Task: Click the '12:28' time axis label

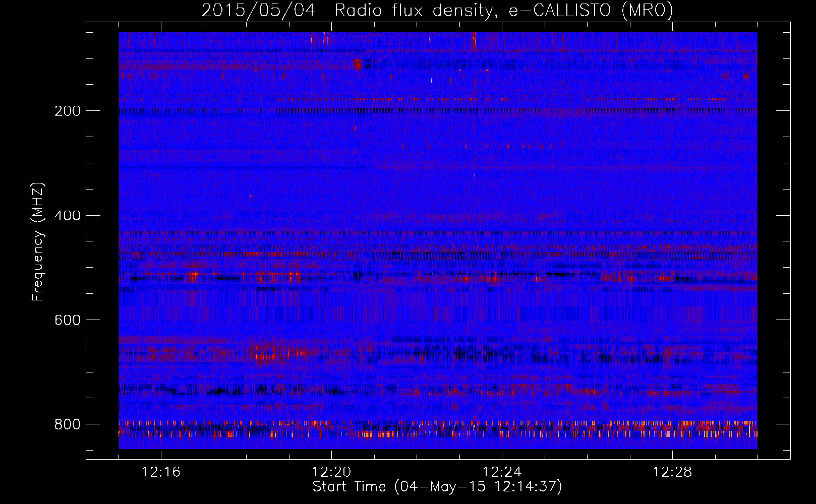Action: (672, 472)
